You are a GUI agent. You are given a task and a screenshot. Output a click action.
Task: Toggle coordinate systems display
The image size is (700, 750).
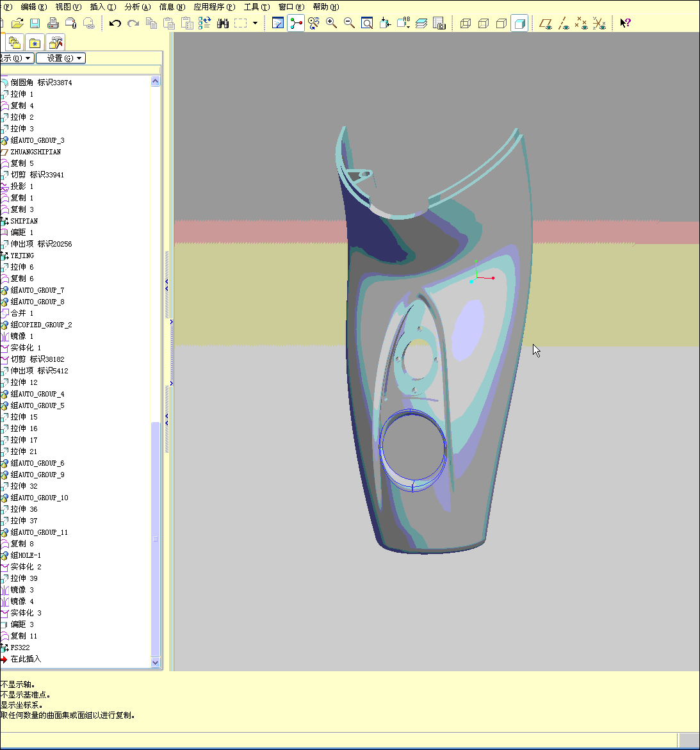(599, 23)
